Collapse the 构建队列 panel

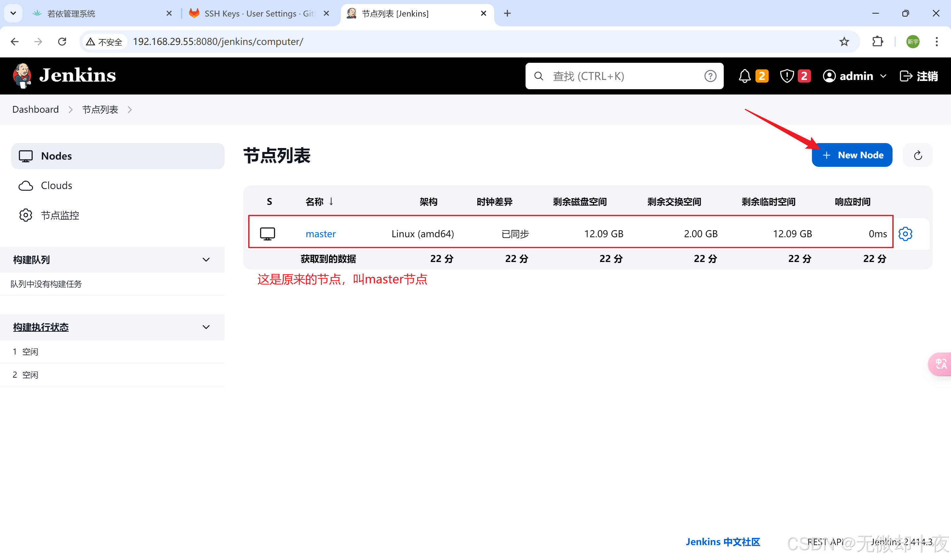tap(206, 260)
